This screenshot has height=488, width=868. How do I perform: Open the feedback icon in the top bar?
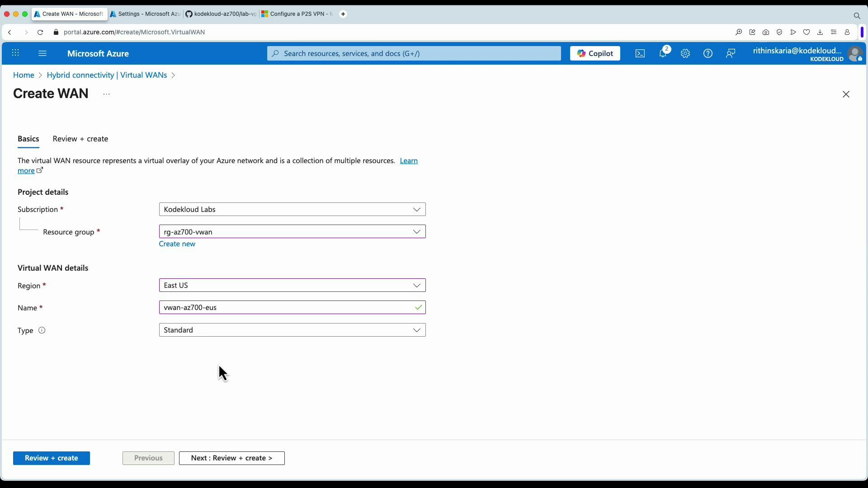731,53
